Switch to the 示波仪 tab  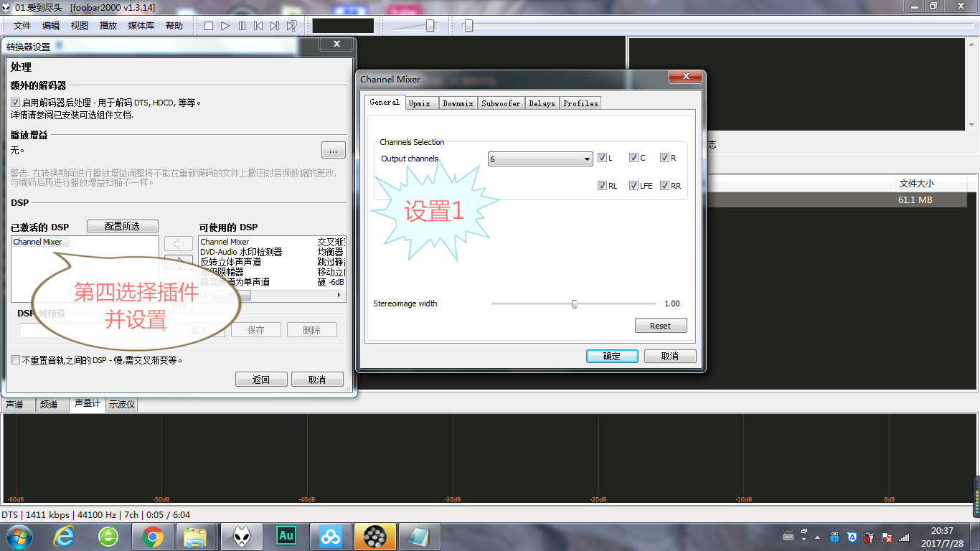tap(122, 405)
